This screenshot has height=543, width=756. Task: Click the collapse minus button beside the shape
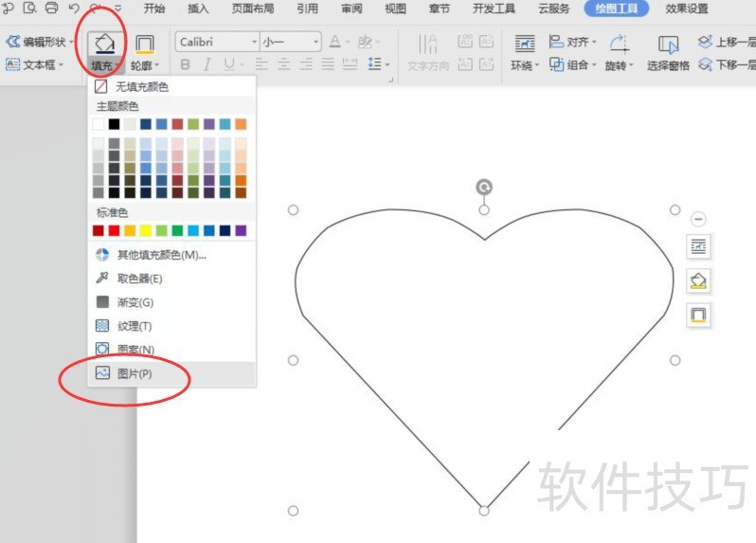point(698,220)
